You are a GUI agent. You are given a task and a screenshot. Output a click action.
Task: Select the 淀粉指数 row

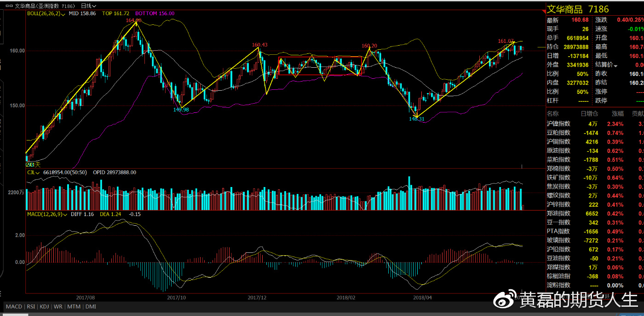595,285
